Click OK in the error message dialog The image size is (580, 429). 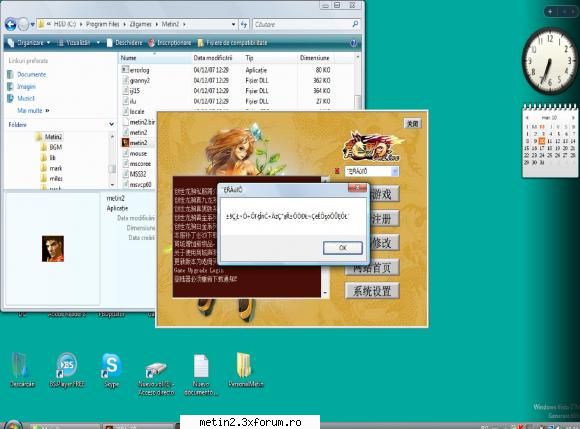pyautogui.click(x=343, y=248)
